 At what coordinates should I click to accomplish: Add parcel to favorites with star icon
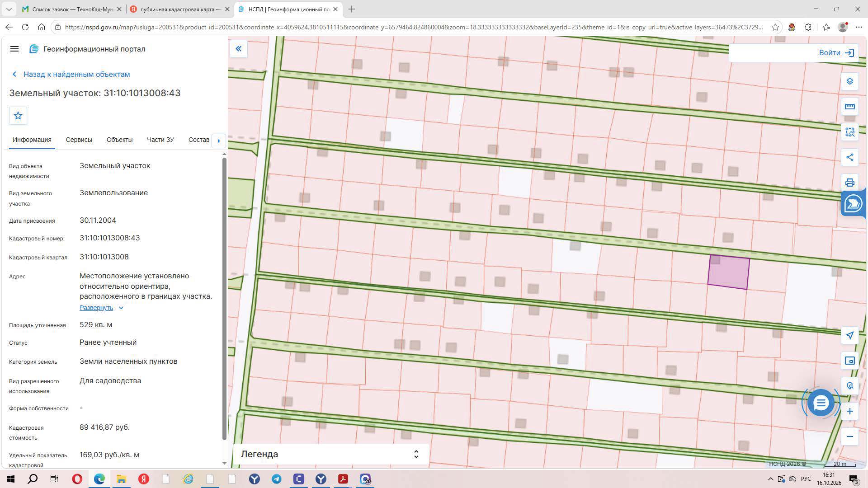[18, 116]
